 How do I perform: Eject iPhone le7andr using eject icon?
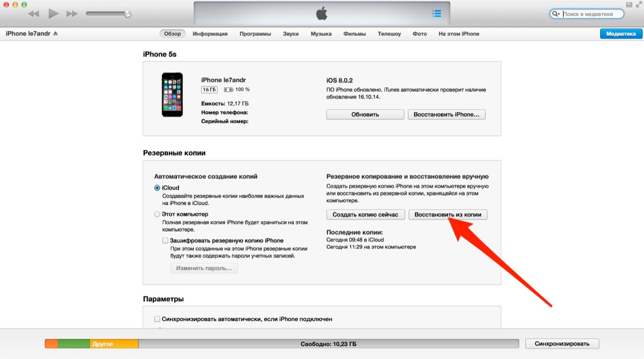tap(55, 34)
